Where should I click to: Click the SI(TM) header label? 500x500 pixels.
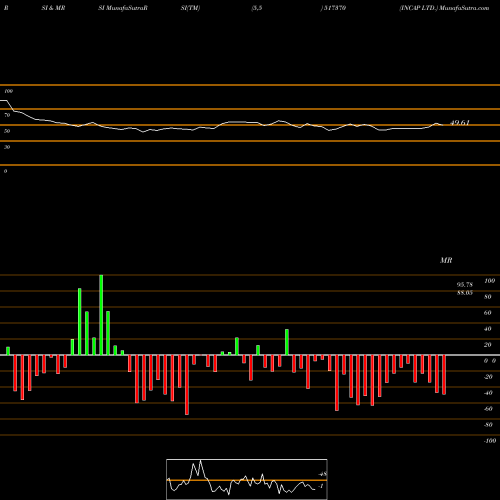(x=190, y=8)
